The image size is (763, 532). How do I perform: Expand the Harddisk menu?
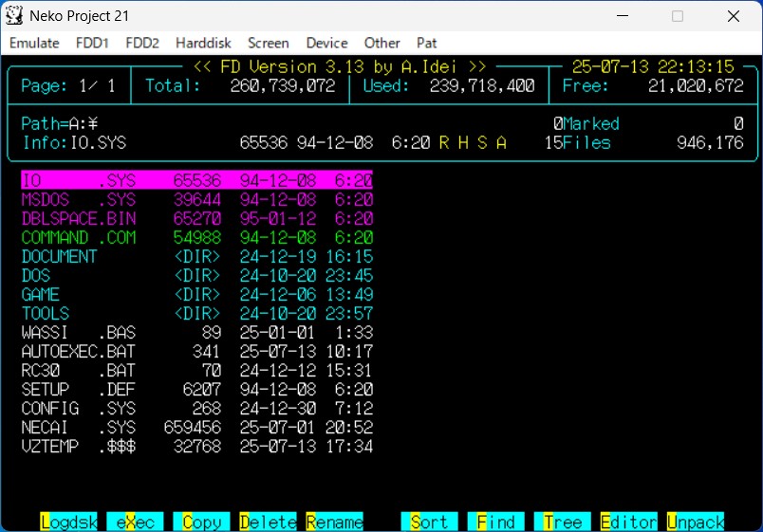(203, 43)
